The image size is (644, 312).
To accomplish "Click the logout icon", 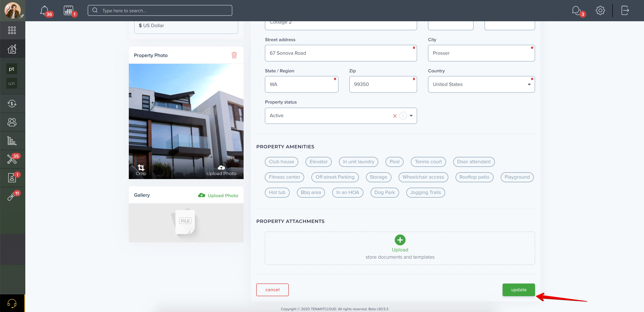I will (x=625, y=10).
